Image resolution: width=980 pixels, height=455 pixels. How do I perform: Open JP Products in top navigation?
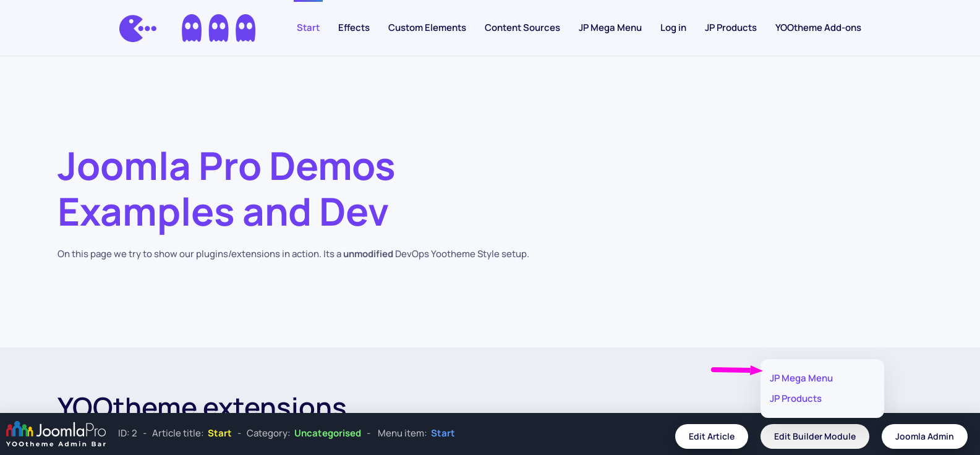(x=731, y=28)
